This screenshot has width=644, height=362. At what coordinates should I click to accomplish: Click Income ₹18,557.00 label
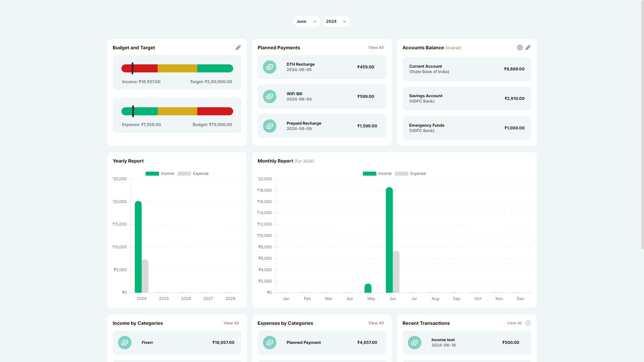coord(141,82)
